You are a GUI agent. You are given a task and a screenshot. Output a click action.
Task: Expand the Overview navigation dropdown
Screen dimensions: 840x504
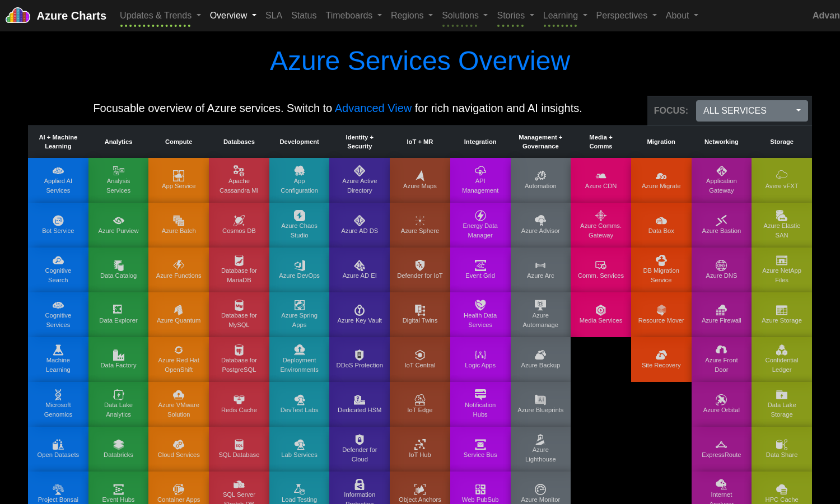[233, 16]
